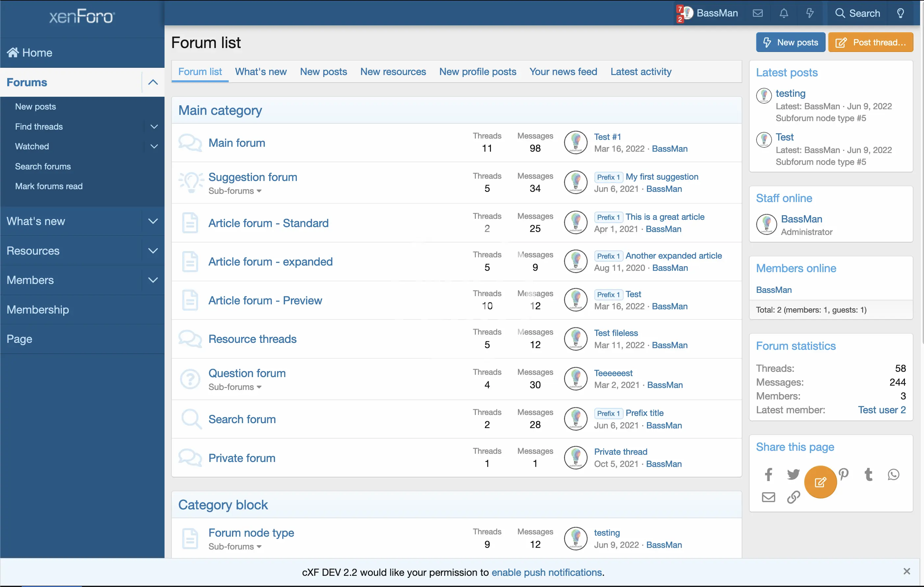
Task: Click the lightbulb icon in header
Action: [900, 13]
